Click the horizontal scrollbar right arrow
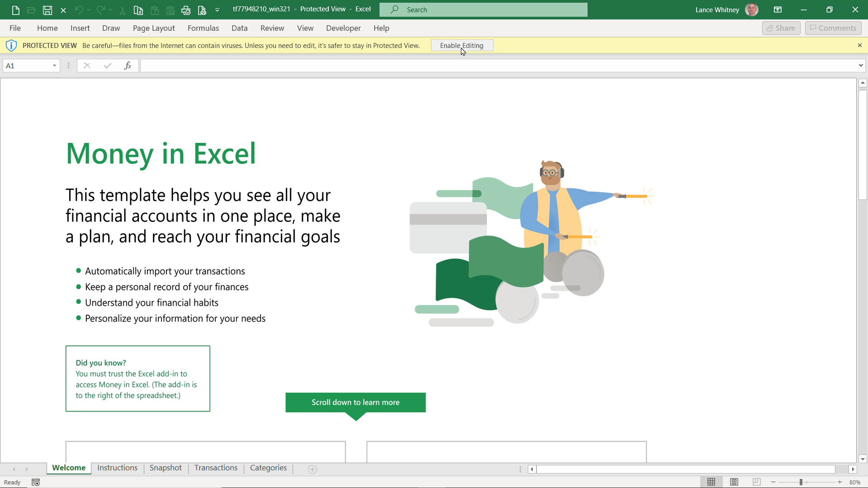This screenshot has width=868, height=488. coord(853,469)
